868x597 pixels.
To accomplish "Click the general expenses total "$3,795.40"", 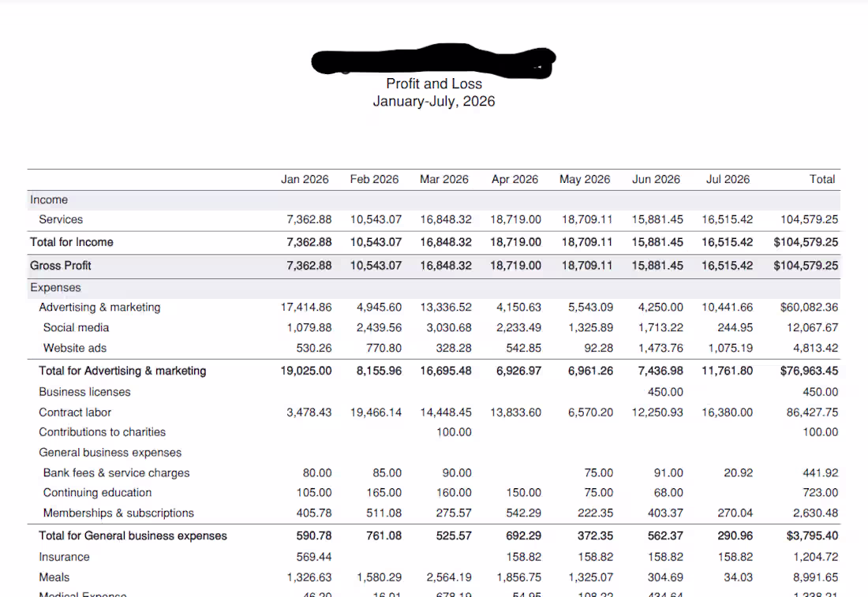I will (x=812, y=535).
